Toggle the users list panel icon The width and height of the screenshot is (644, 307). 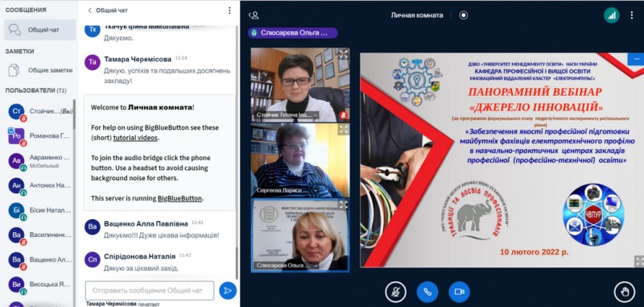(x=254, y=15)
